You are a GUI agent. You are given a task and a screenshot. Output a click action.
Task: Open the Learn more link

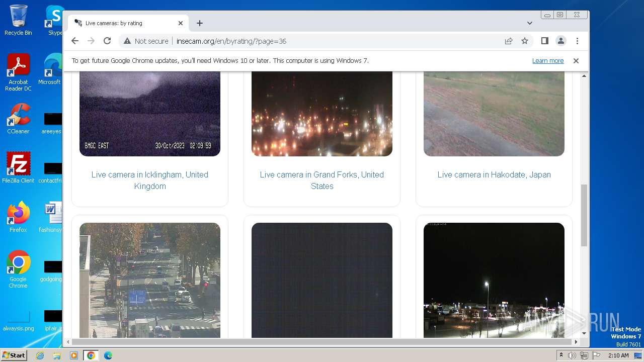pos(548,61)
